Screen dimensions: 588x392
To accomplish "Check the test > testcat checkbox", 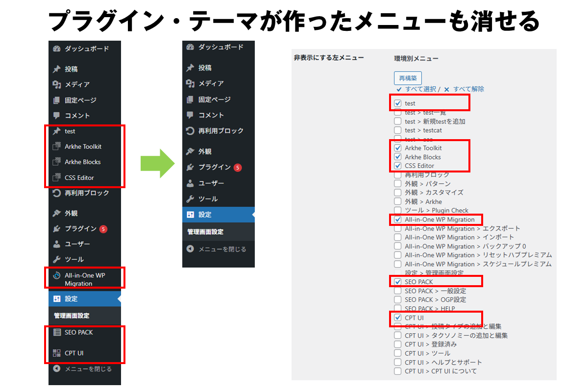I will pyautogui.click(x=398, y=130).
